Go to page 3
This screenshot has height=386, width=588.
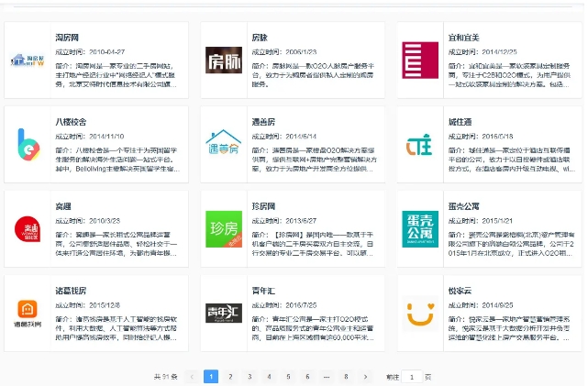coord(250,377)
